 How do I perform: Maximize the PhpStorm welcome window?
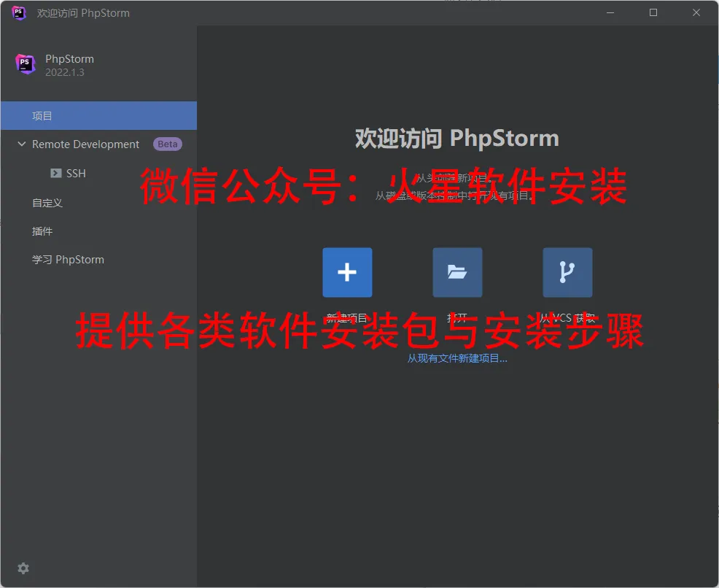tap(653, 13)
